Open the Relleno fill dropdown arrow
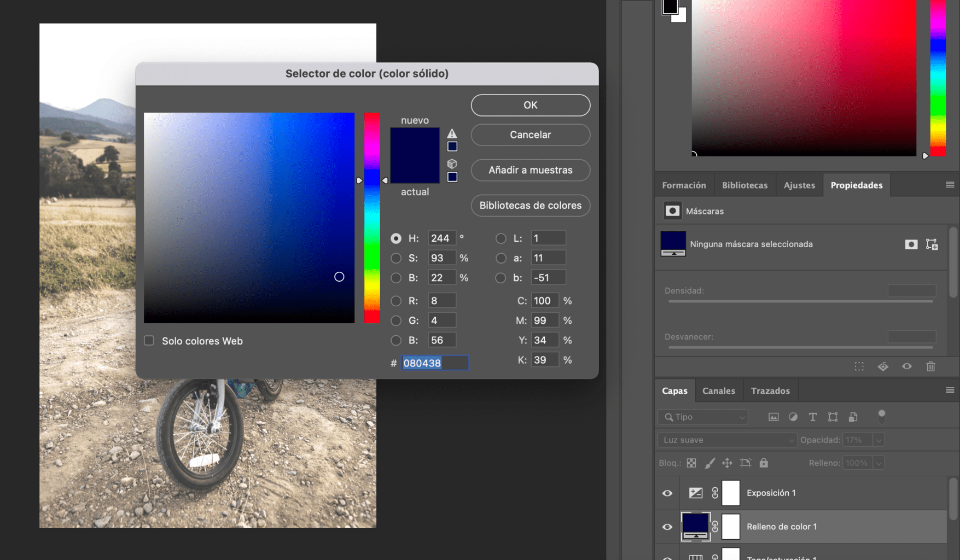This screenshot has width=960, height=560. pos(878,463)
